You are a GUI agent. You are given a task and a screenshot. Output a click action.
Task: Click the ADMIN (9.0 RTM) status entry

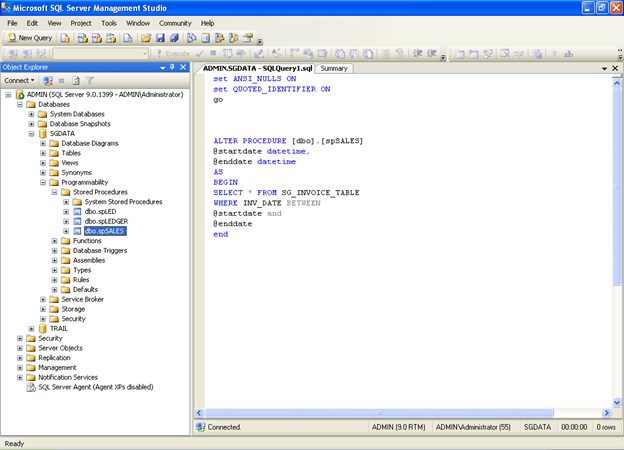398,427
